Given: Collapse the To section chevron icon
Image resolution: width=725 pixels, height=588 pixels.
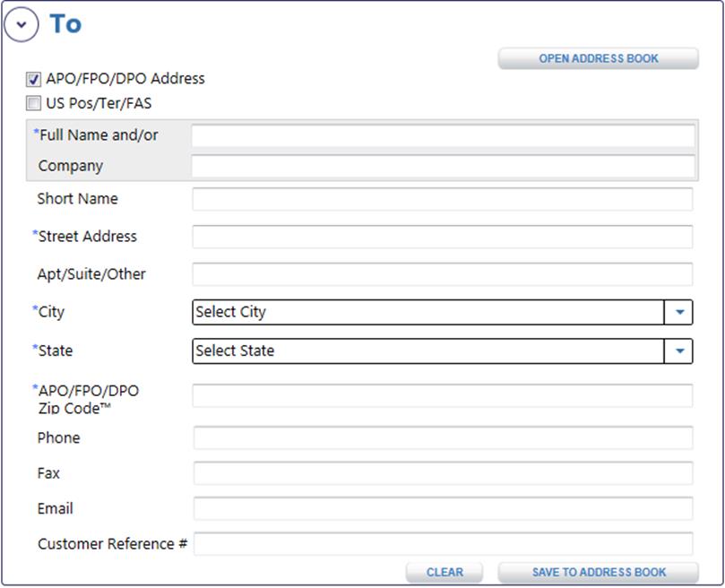Looking at the screenshot, I should [x=22, y=24].
